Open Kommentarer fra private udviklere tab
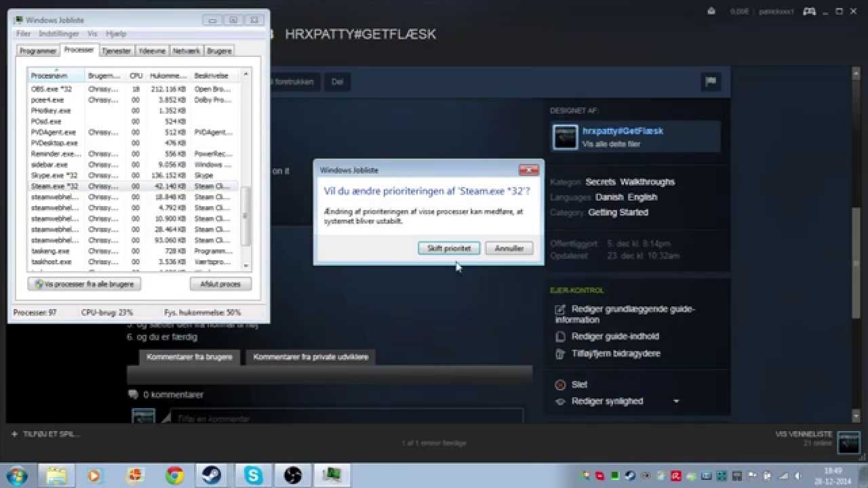Viewport: 868px width, 488px height. [311, 357]
